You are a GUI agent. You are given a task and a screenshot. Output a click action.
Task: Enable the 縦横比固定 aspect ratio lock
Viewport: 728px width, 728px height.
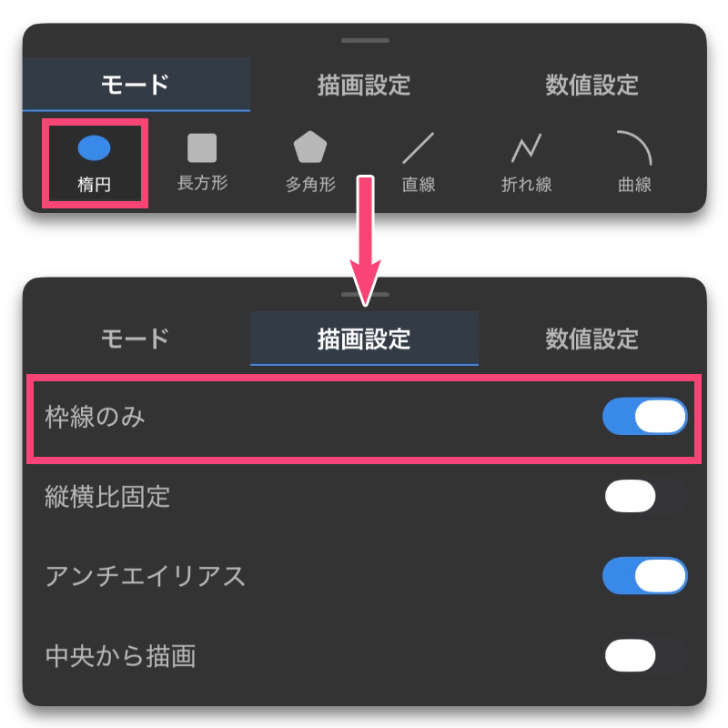pos(645,496)
